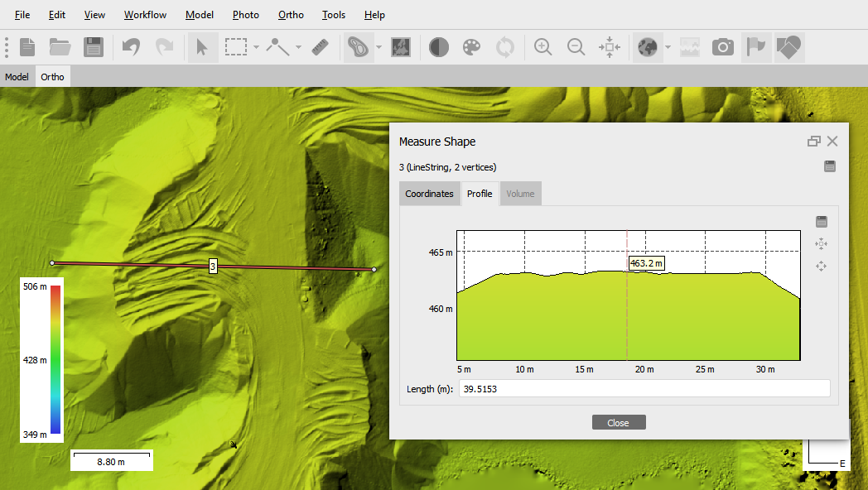
Task: Open the Tools menu
Action: [334, 15]
